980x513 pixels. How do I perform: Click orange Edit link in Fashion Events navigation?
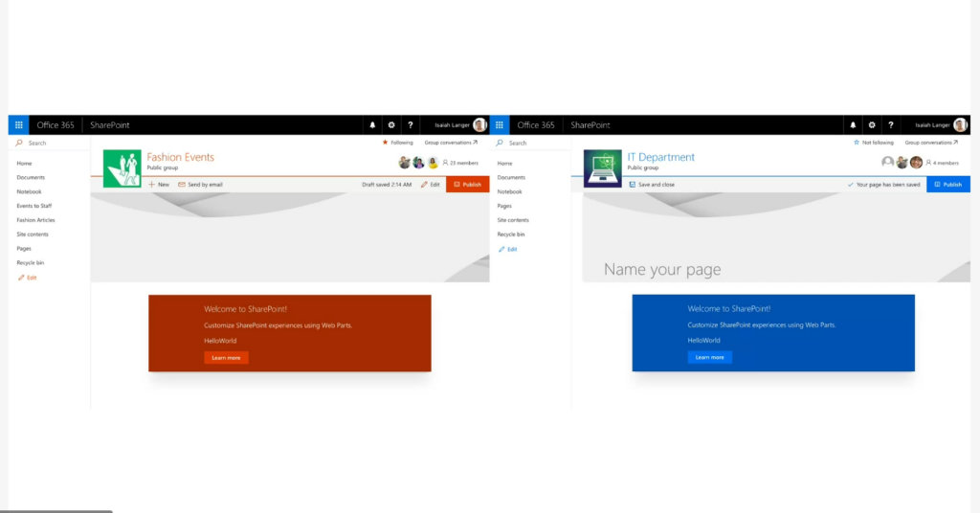27,278
